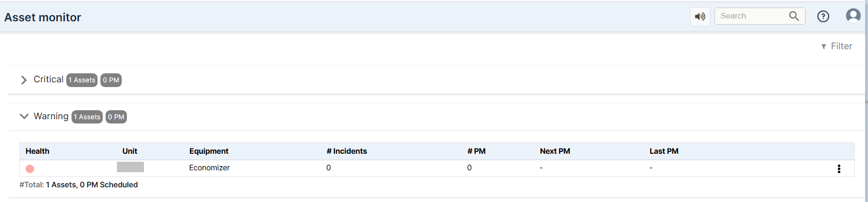The width and height of the screenshot is (868, 202).
Task: Click the red health status dot
Action: point(30,169)
